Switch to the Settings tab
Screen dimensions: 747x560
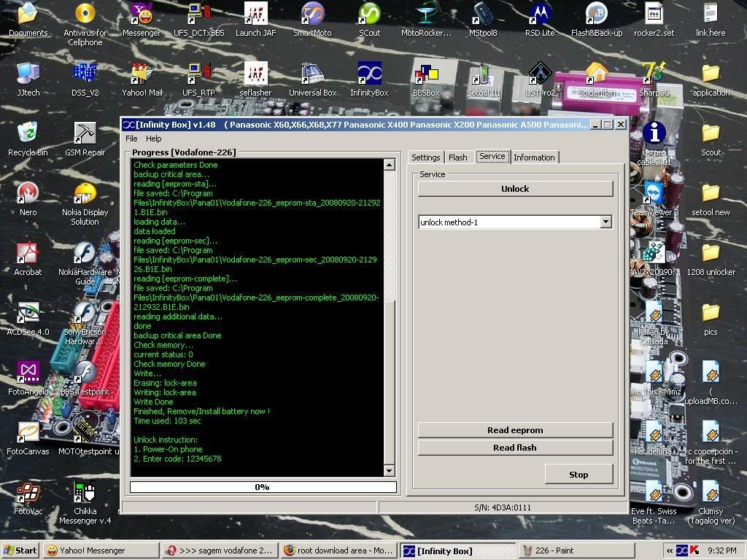pyautogui.click(x=425, y=157)
